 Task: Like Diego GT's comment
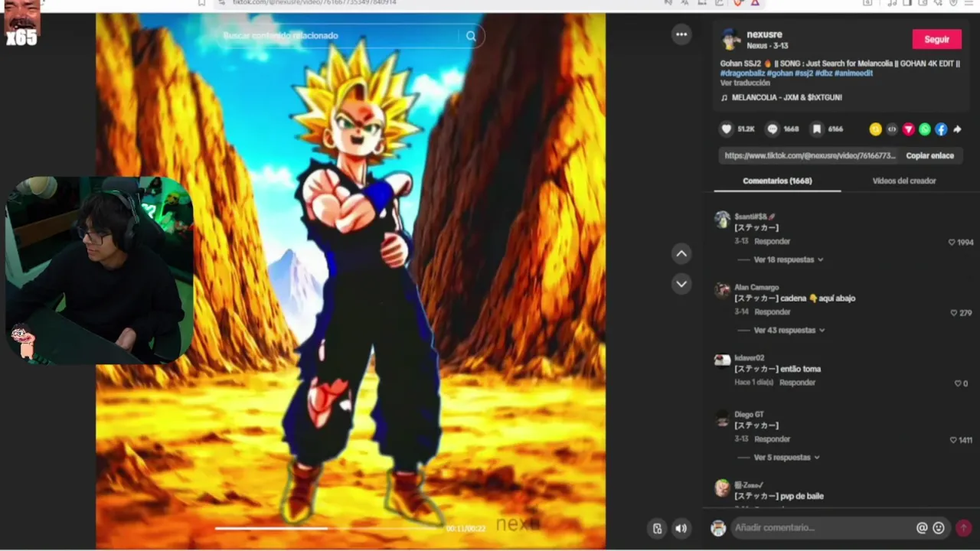[x=954, y=439]
